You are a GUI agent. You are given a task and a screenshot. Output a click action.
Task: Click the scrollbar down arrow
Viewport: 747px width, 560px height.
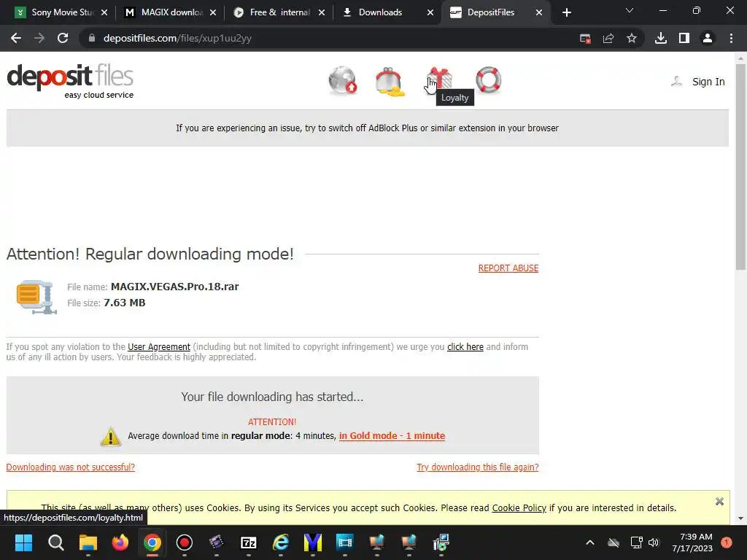click(x=740, y=518)
